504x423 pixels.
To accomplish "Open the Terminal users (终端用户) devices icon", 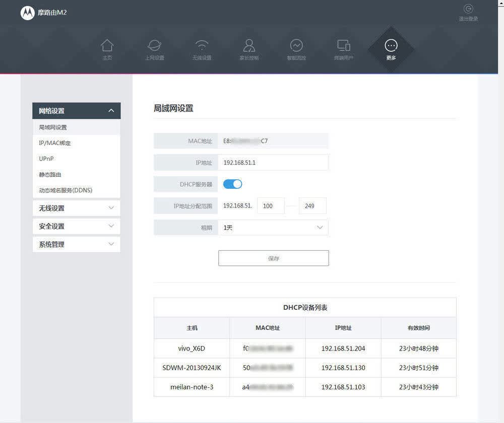I will click(344, 46).
